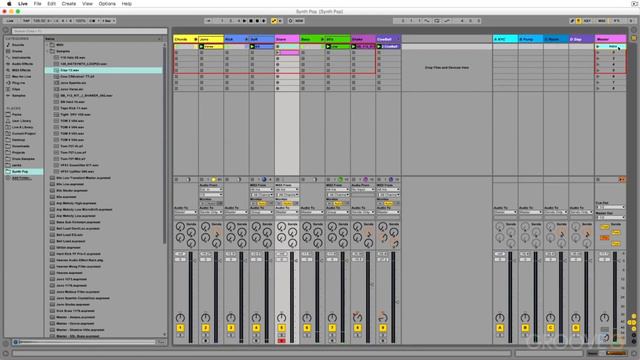
Task: Open the File menu
Action: pyautogui.click(x=38, y=4)
